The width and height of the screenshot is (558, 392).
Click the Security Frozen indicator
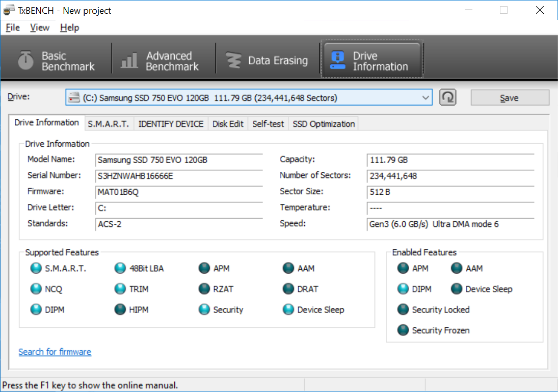403,330
